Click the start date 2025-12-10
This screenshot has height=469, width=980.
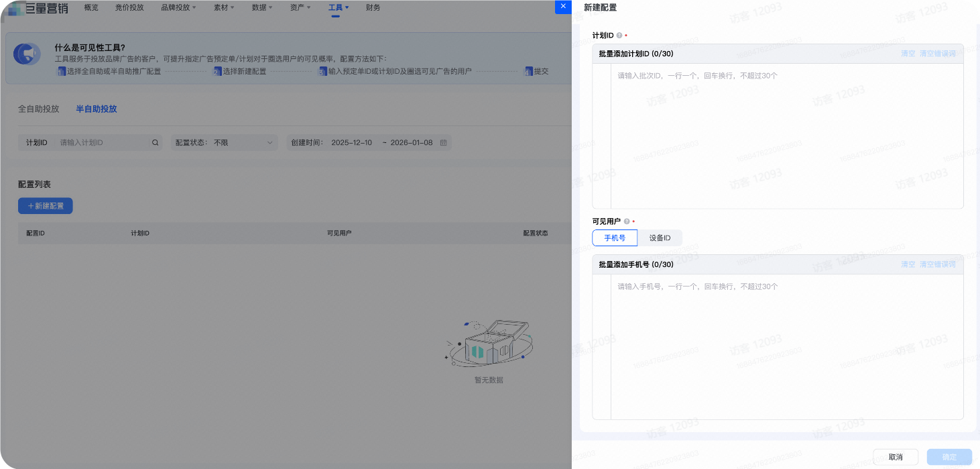[x=351, y=143]
